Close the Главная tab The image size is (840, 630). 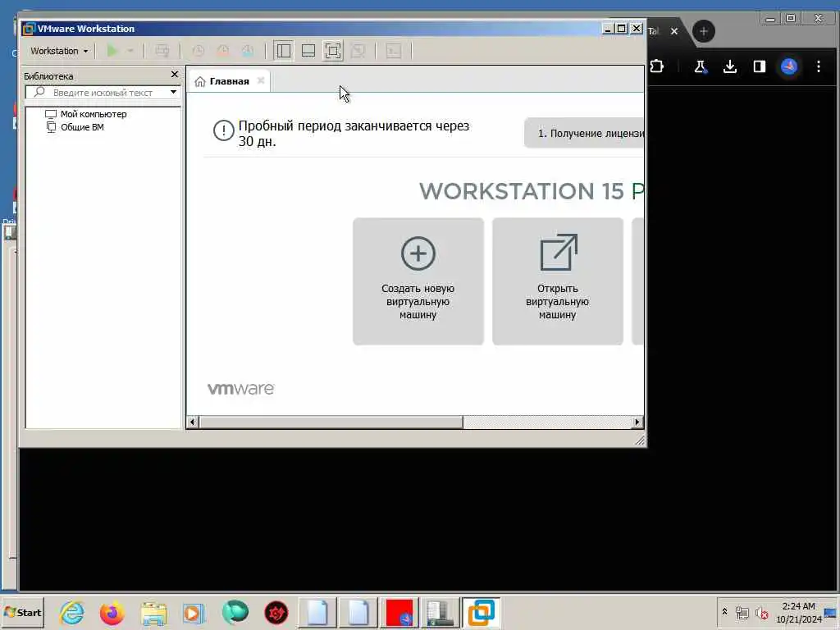[x=261, y=81]
